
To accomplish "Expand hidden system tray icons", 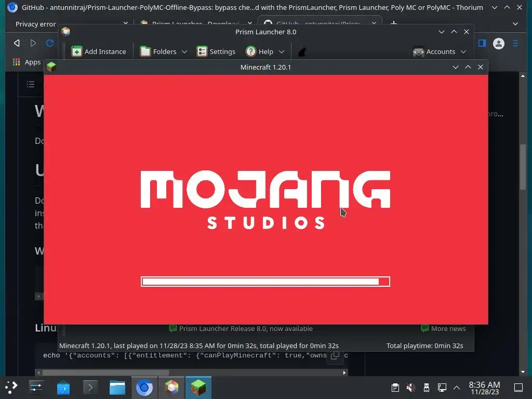I will tap(457, 388).
